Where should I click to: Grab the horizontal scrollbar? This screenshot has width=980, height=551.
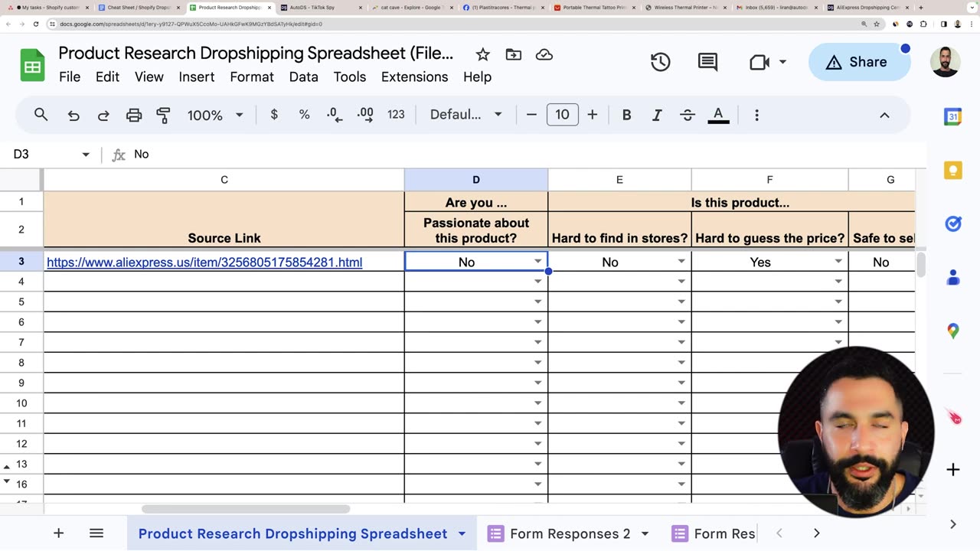[246, 509]
